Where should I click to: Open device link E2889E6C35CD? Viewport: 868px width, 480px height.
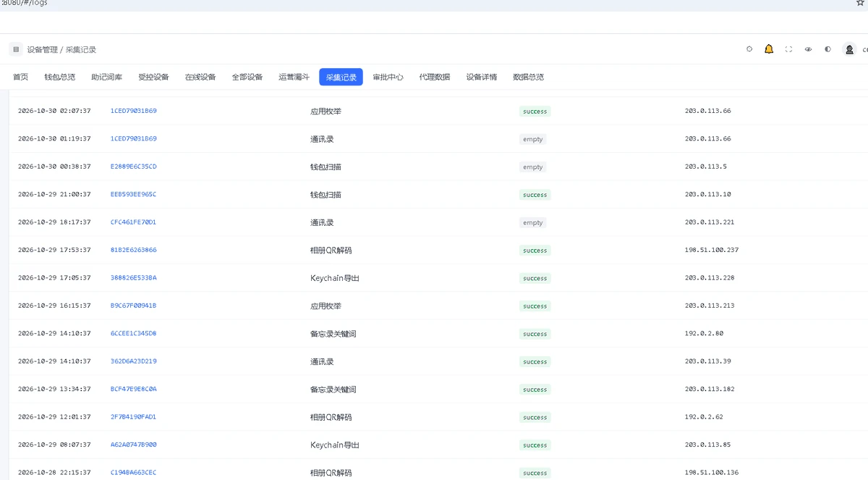point(134,167)
